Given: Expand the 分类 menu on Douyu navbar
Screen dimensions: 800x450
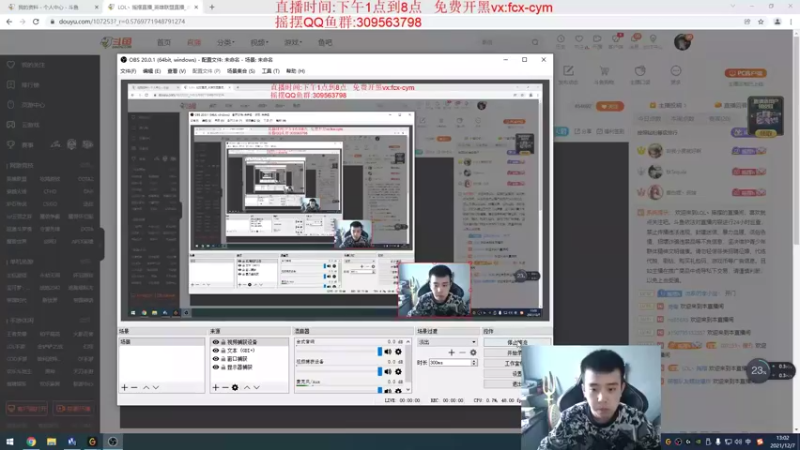Looking at the screenshot, I should pyautogui.click(x=226, y=42).
